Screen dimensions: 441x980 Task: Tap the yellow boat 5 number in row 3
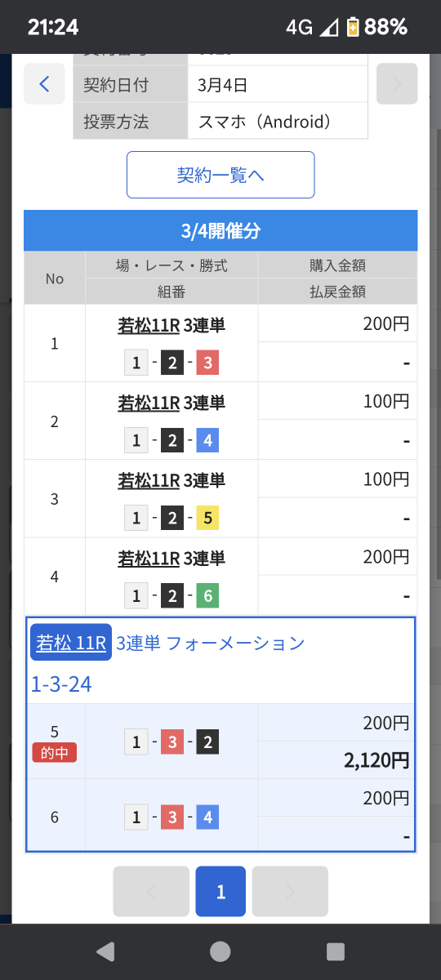click(207, 519)
